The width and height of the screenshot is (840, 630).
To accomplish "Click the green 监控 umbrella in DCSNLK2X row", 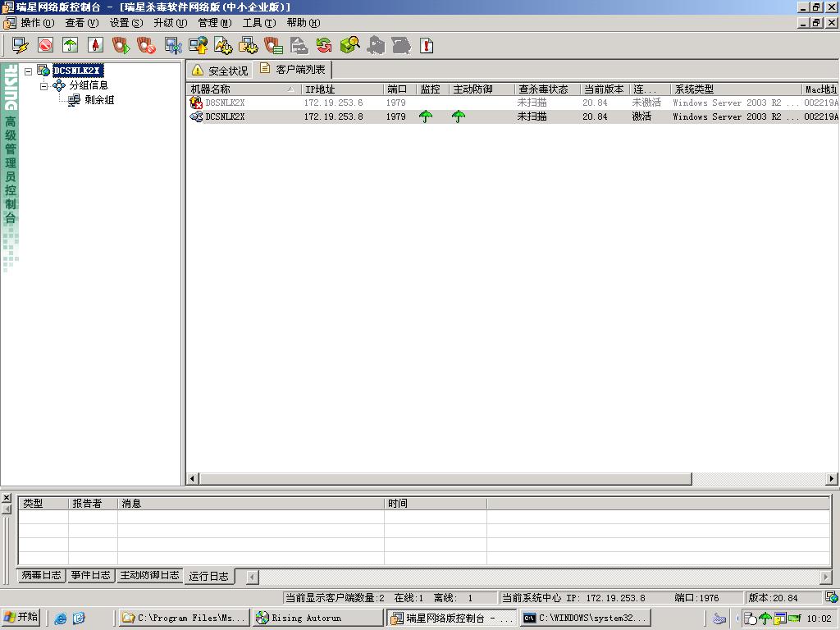I will 426,116.
